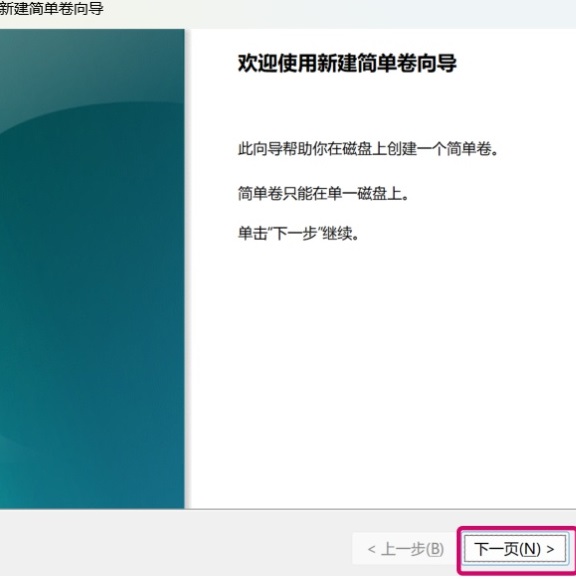Click the disabled < 上一步(B) button
The height and width of the screenshot is (579, 576).
click(405, 549)
